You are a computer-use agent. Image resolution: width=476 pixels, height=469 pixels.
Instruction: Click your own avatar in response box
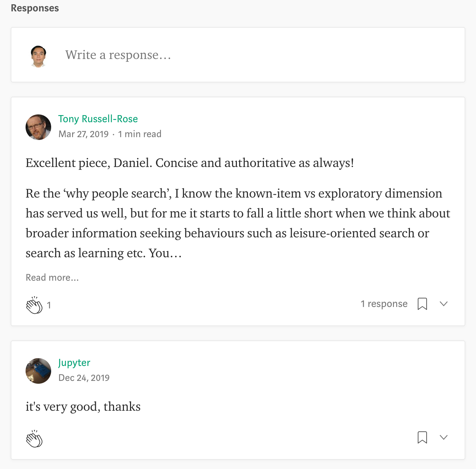pyautogui.click(x=38, y=56)
